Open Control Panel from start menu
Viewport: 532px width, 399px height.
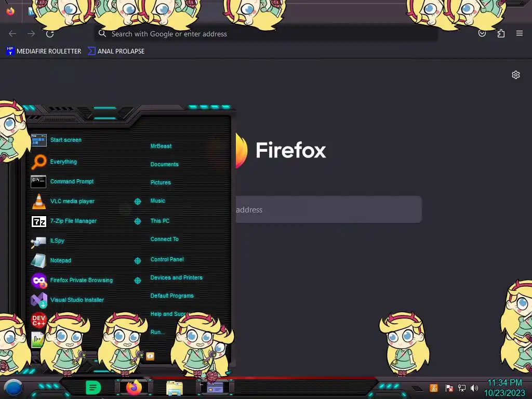[167, 259]
